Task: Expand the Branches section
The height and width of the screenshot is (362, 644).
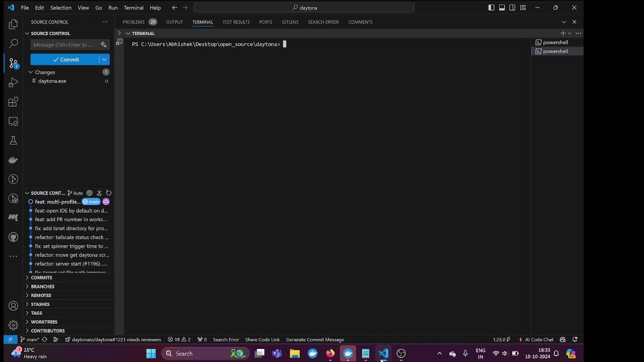Action: click(x=42, y=286)
